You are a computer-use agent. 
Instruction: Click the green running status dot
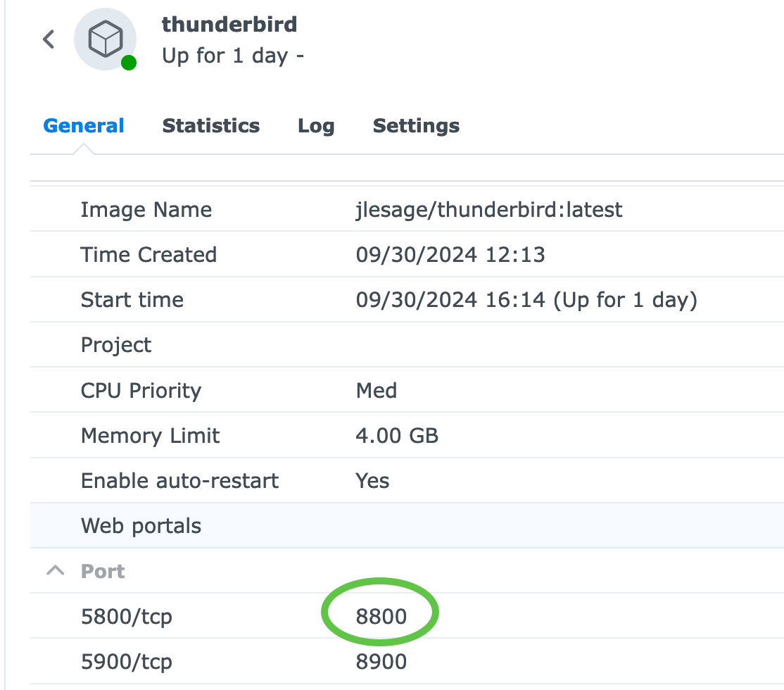click(129, 63)
